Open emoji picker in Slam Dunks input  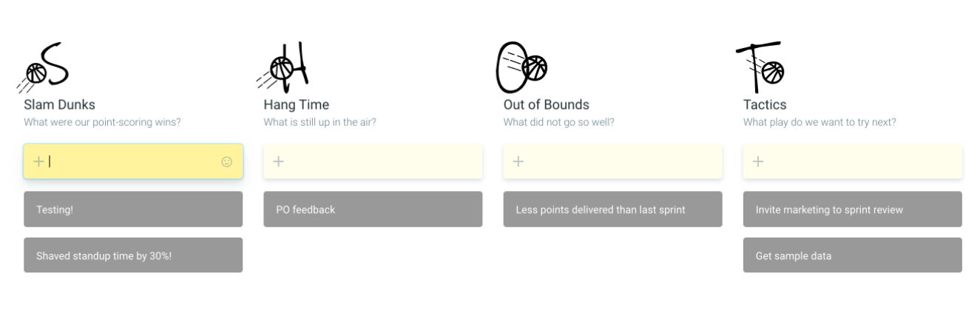pyautogui.click(x=227, y=161)
